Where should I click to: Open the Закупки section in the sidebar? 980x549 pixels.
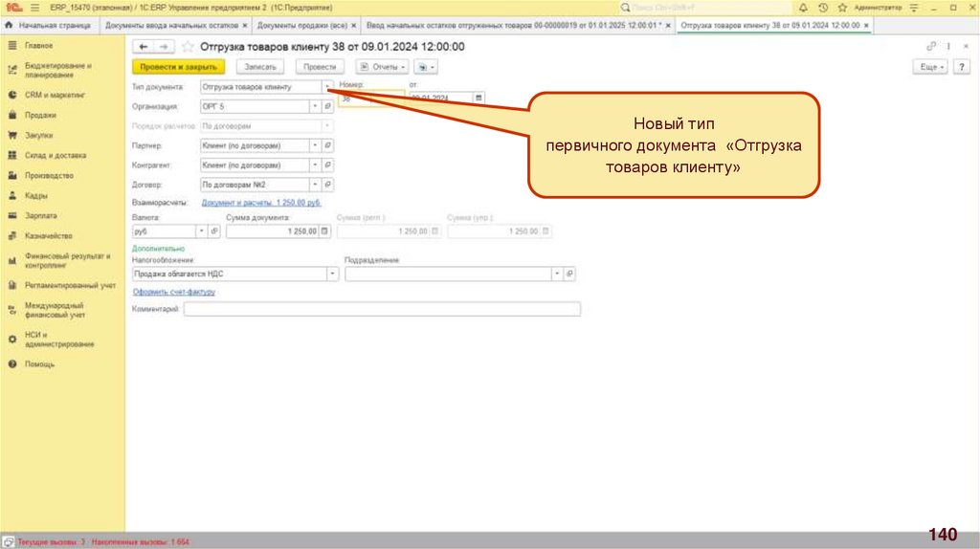pos(38,135)
